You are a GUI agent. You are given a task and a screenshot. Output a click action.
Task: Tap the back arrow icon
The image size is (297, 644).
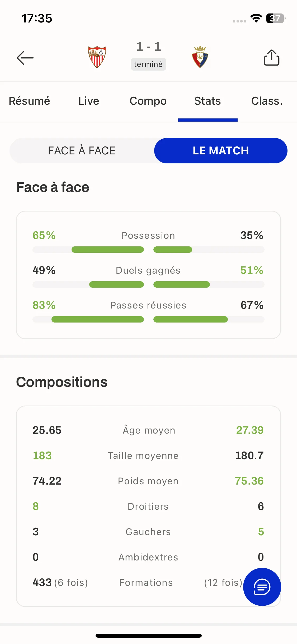[x=25, y=58]
